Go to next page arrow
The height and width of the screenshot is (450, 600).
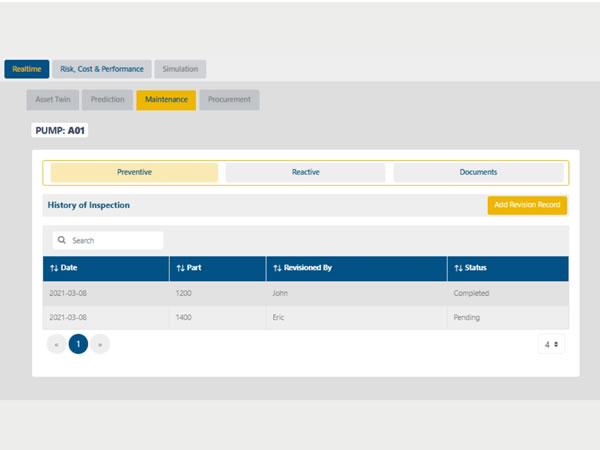tap(100, 344)
